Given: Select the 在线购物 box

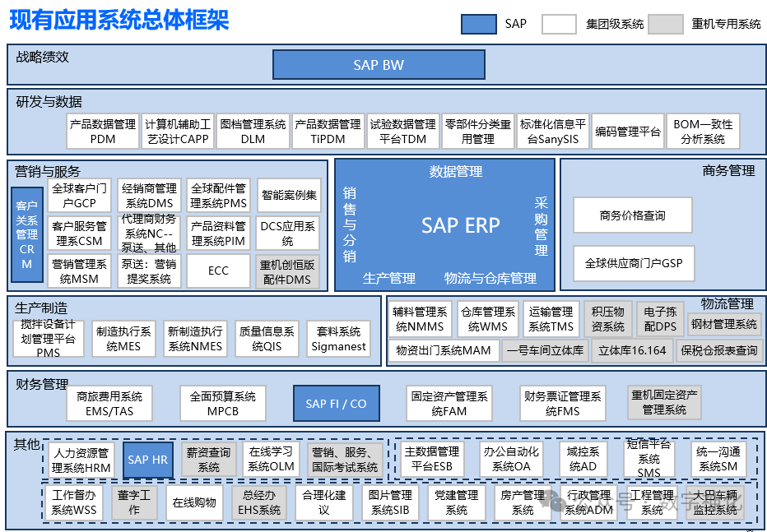Looking at the screenshot, I should (195, 502).
